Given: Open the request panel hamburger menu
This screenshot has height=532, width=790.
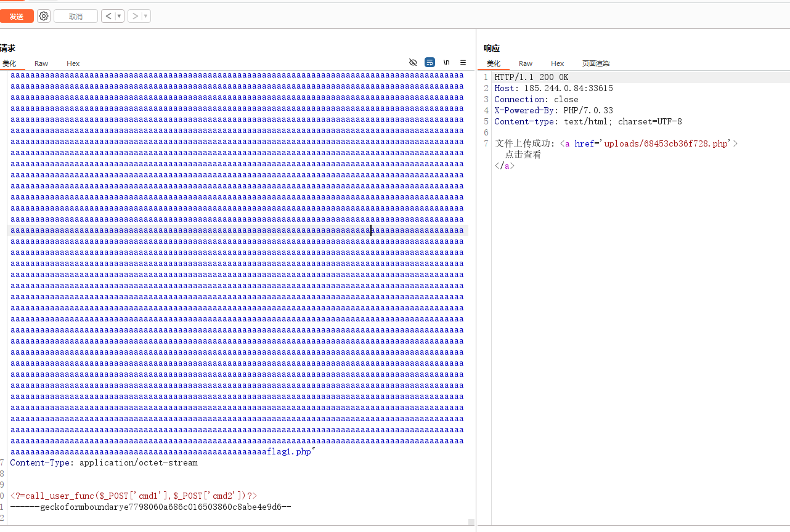Looking at the screenshot, I should 463,62.
